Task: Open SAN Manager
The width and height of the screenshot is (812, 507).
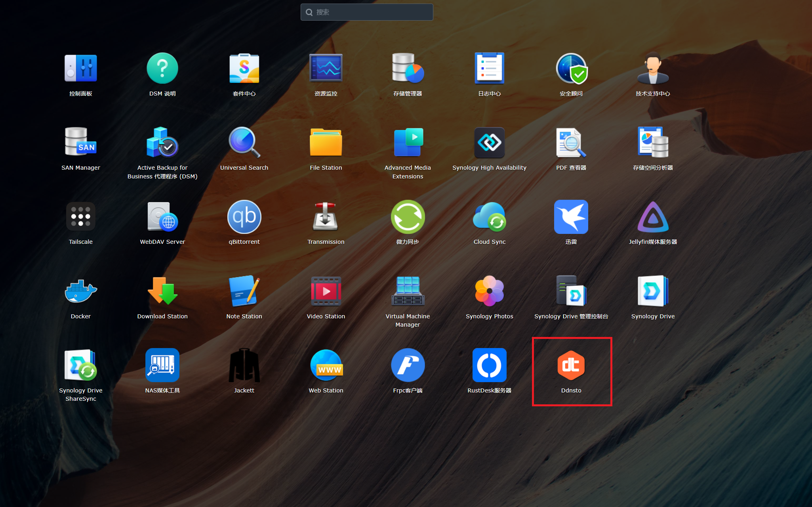Action: click(x=81, y=143)
